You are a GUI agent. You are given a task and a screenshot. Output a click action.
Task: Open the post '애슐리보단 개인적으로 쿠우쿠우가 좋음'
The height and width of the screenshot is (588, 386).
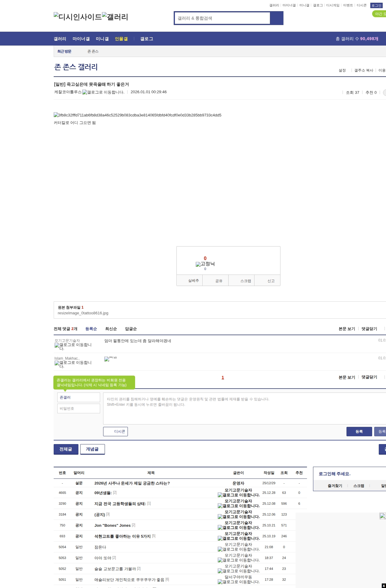[x=129, y=580]
